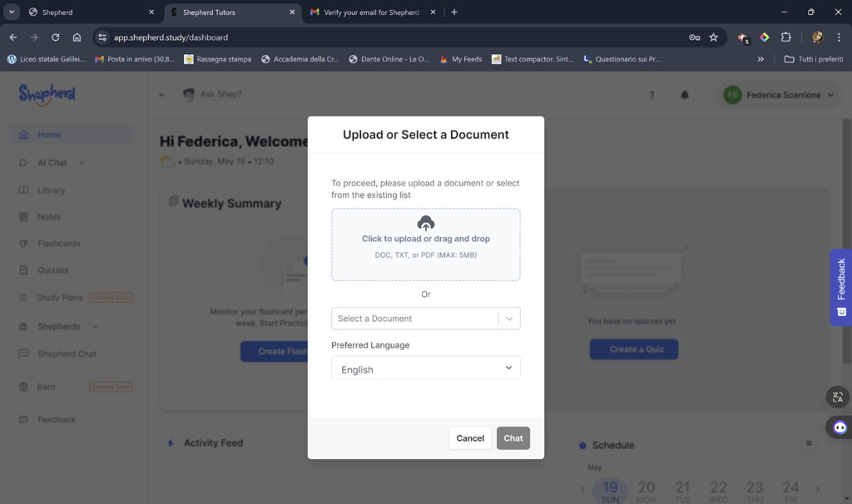Screen dimensions: 852x504
Task: Open a new browser tab
Action: pos(454,12)
